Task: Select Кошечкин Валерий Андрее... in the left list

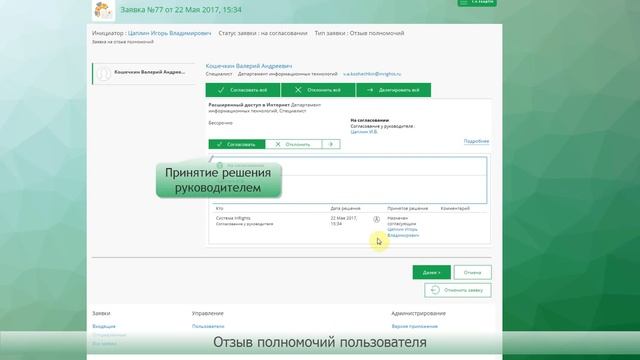Action: click(x=144, y=73)
